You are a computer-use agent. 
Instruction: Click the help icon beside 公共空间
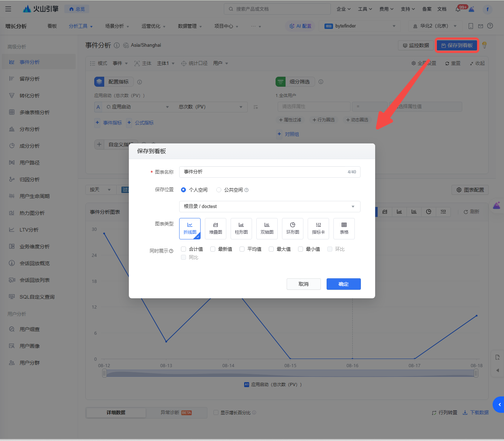(x=246, y=190)
